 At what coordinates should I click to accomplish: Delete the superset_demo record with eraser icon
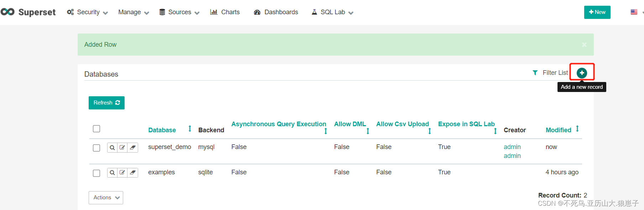point(133,148)
